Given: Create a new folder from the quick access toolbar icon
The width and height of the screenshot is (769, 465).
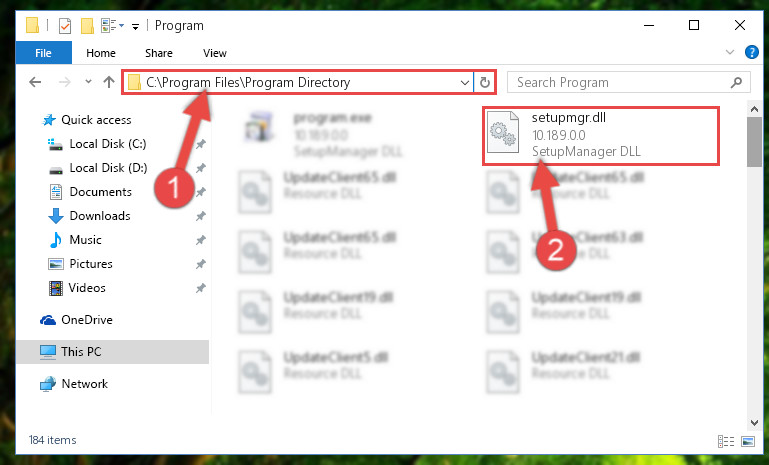Looking at the screenshot, I should click(x=87, y=26).
